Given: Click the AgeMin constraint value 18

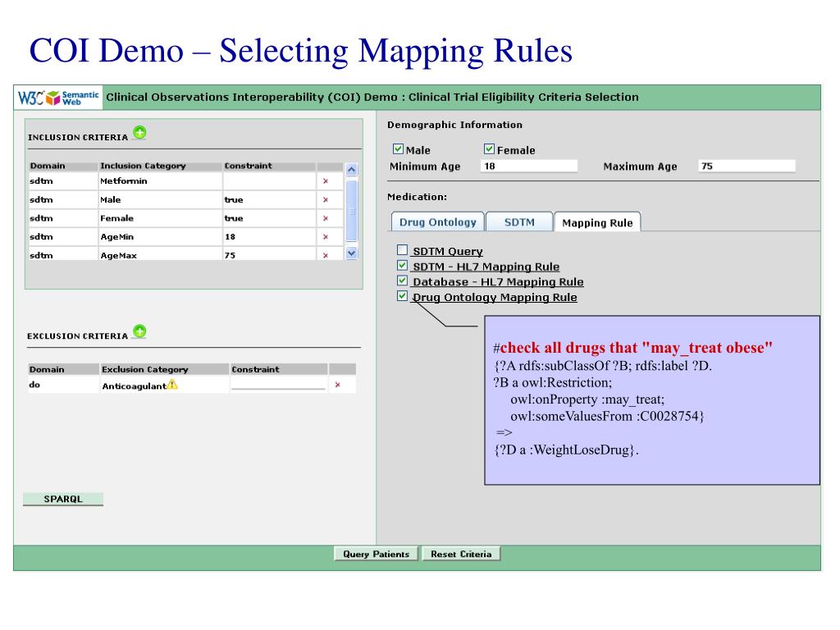Looking at the screenshot, I should [x=230, y=237].
